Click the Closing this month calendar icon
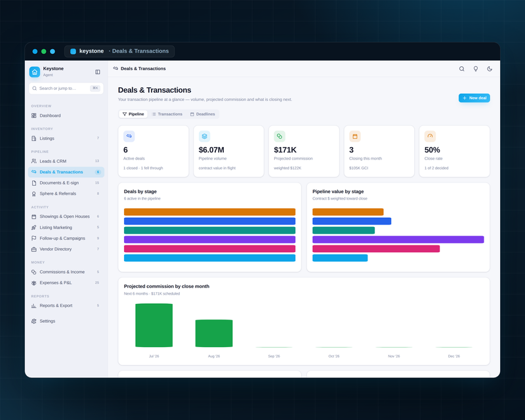Screen dimensions: 525x420 point(355,136)
